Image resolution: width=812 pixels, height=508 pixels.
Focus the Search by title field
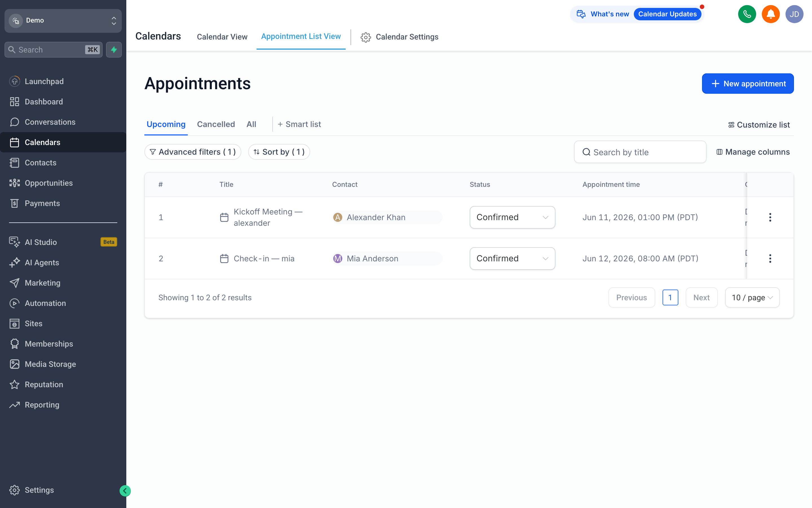[x=640, y=152]
